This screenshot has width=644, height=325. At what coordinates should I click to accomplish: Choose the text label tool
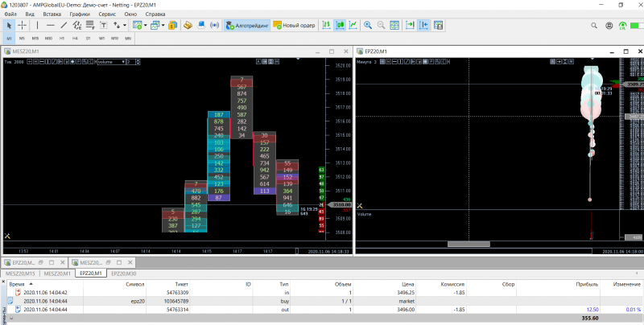click(104, 26)
